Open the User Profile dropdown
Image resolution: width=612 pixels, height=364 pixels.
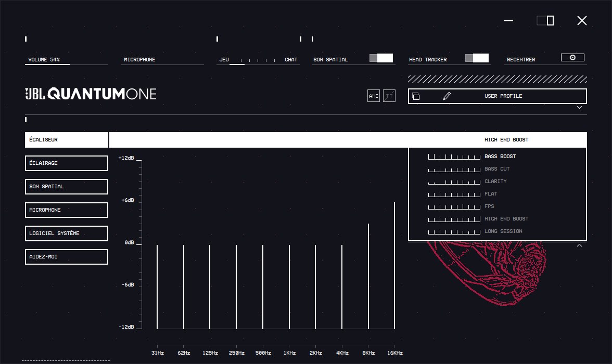click(498, 96)
